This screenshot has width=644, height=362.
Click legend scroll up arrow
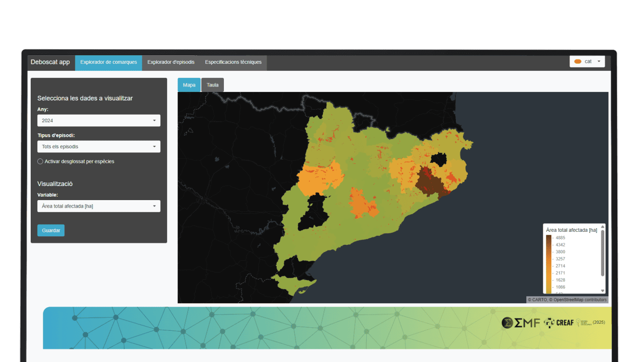coord(603,227)
